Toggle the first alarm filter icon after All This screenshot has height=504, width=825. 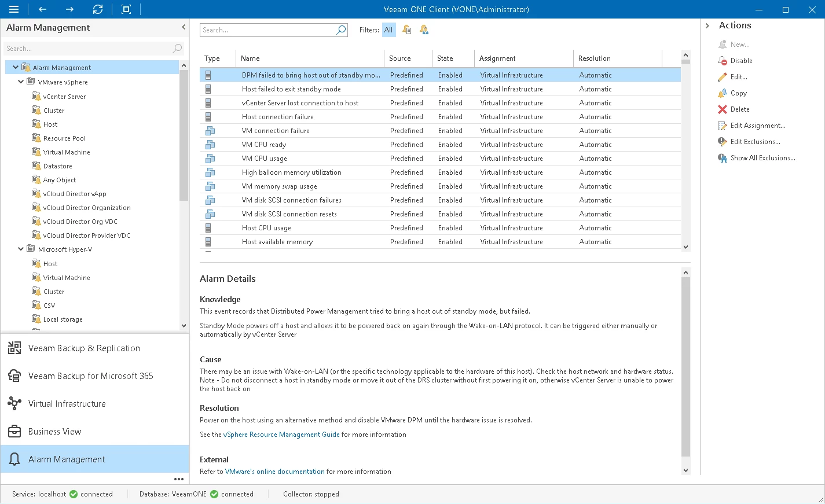coord(407,30)
